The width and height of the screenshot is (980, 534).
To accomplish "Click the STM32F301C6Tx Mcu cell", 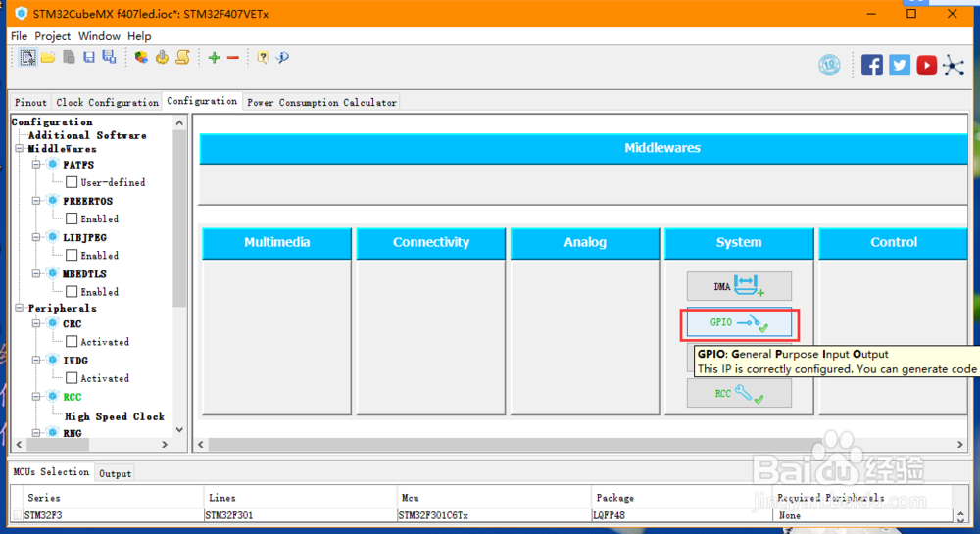I will [x=494, y=515].
